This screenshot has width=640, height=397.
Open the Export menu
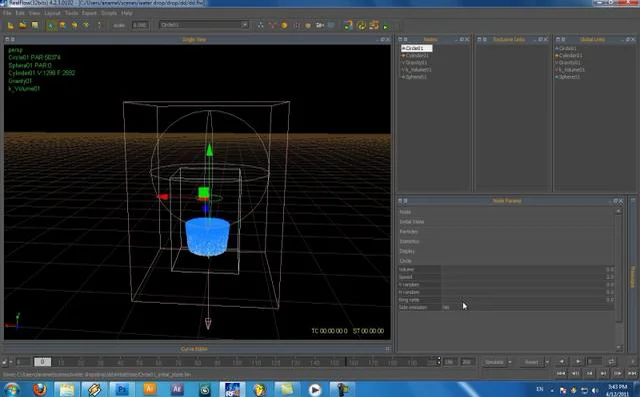pos(89,13)
